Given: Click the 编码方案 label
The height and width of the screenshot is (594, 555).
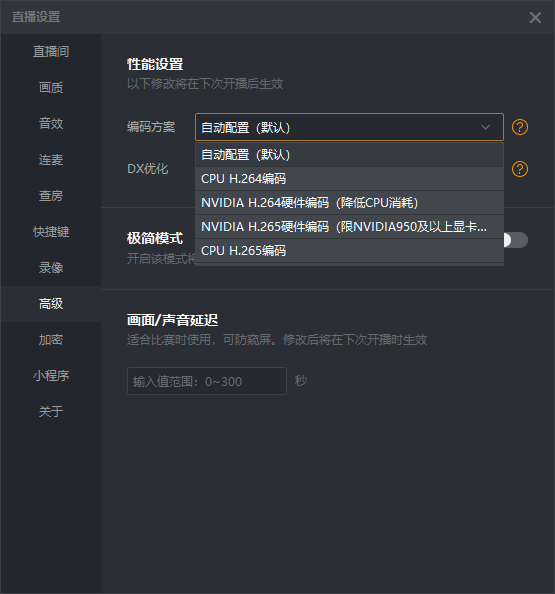Looking at the screenshot, I should coord(151,127).
